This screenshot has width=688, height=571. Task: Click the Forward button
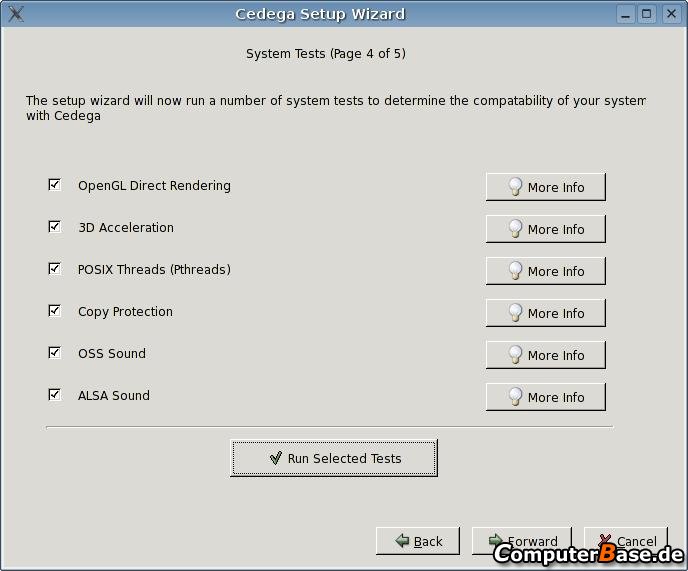522,541
